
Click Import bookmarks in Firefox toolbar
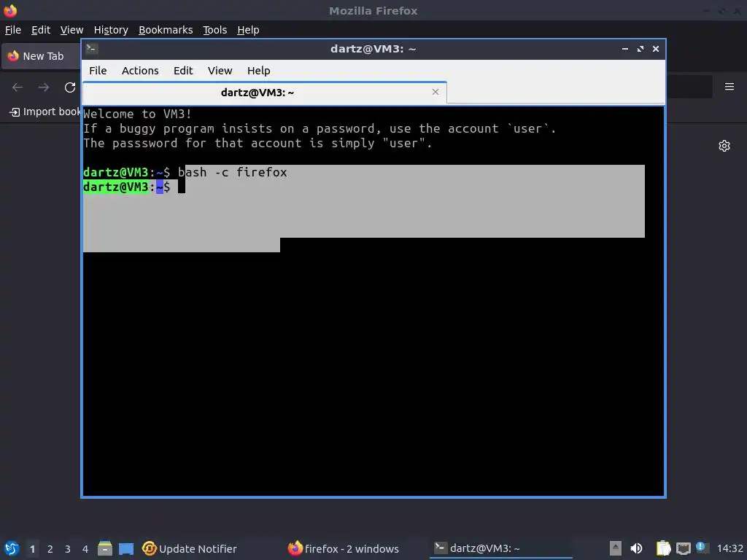(x=45, y=112)
